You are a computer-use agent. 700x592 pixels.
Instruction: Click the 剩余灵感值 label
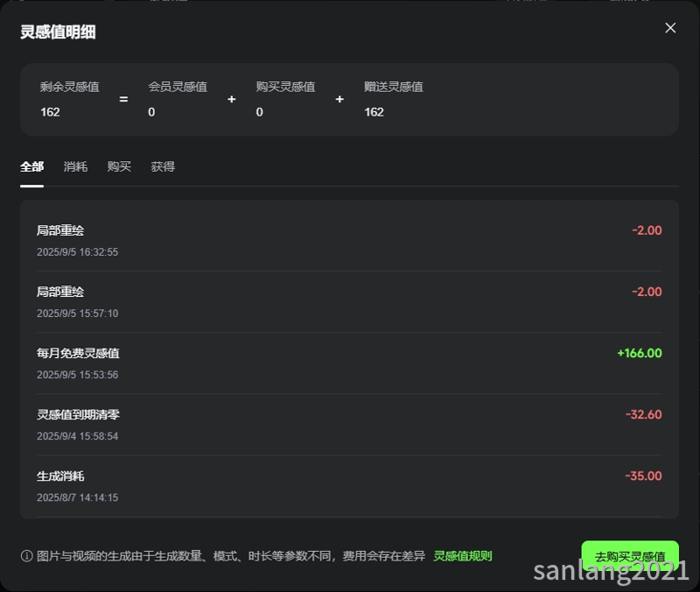pyautogui.click(x=70, y=87)
